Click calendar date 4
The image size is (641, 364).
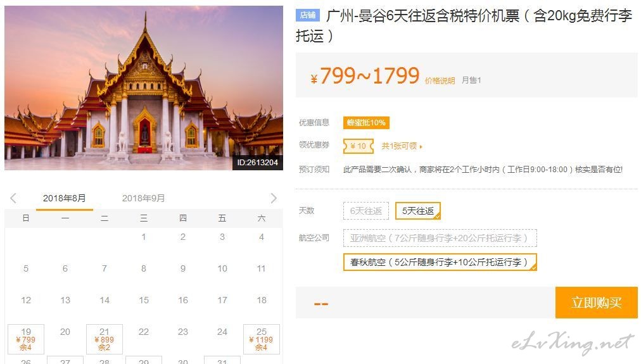click(x=261, y=237)
